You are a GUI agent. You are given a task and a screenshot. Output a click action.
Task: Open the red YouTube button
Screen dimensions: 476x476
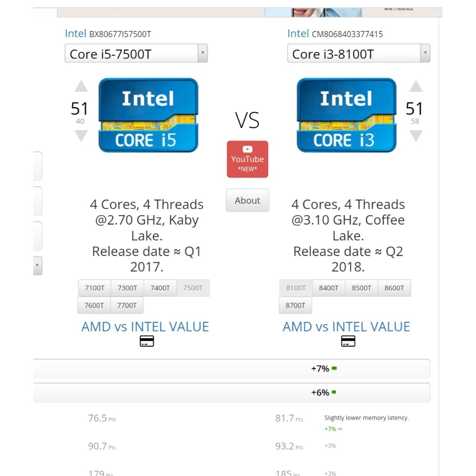pyautogui.click(x=248, y=159)
